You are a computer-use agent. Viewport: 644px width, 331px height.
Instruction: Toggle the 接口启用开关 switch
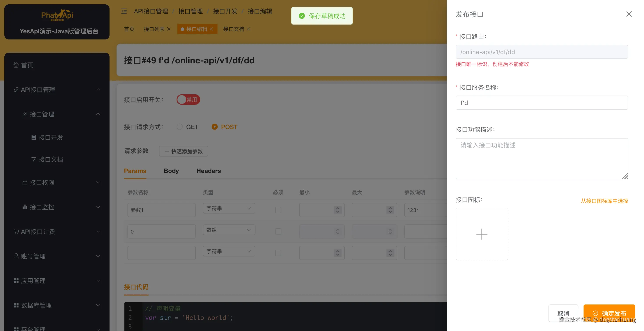pos(188,100)
